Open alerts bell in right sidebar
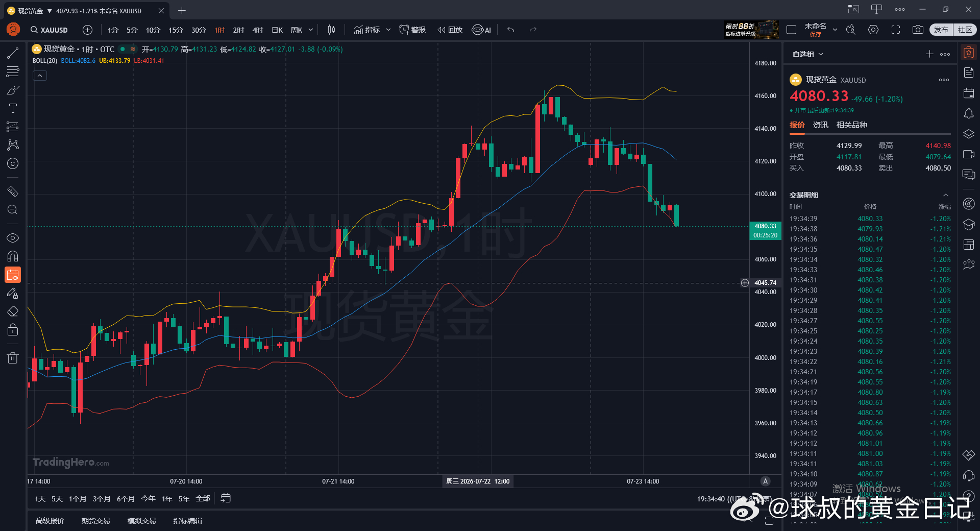Screen dimensions: 980x531 [x=969, y=113]
